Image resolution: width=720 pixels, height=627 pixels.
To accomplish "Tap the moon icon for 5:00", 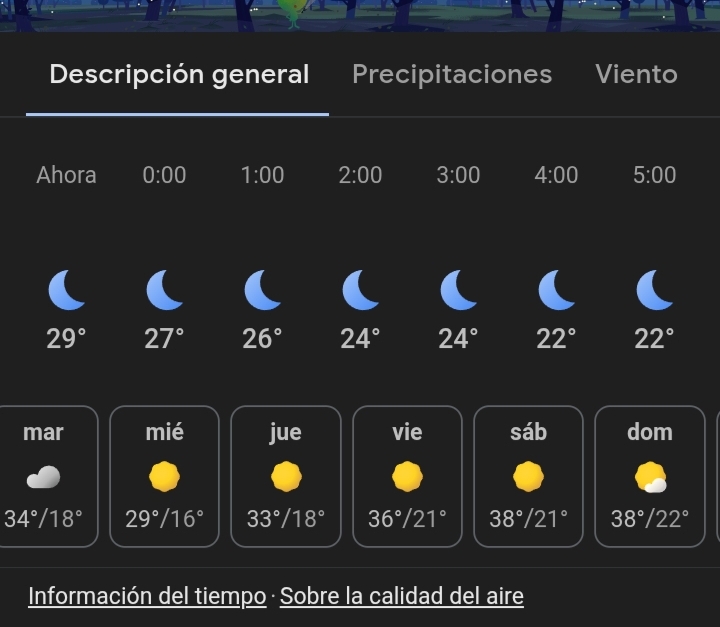I will 654,290.
